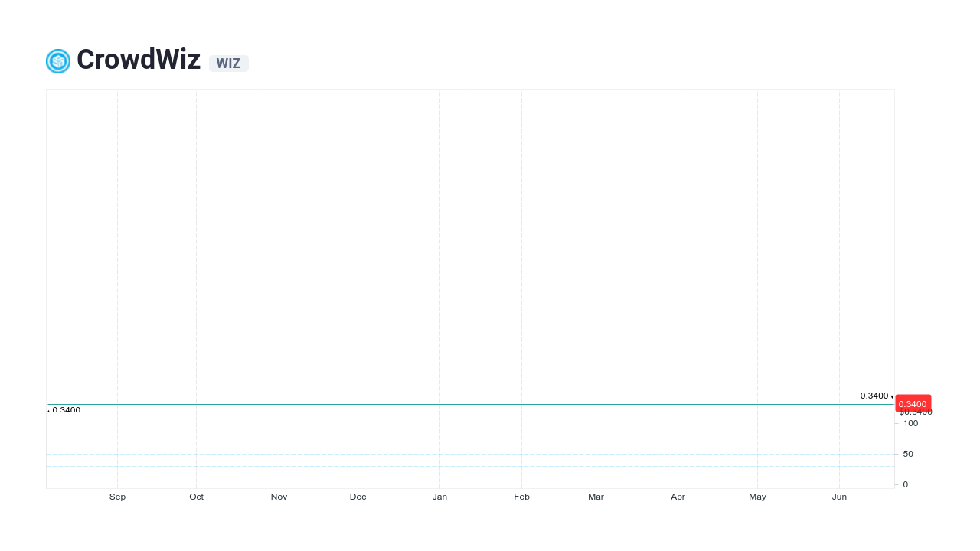Click the 0.3400 label on the left
Screen dimensions: 980x551
pyautogui.click(x=66, y=410)
